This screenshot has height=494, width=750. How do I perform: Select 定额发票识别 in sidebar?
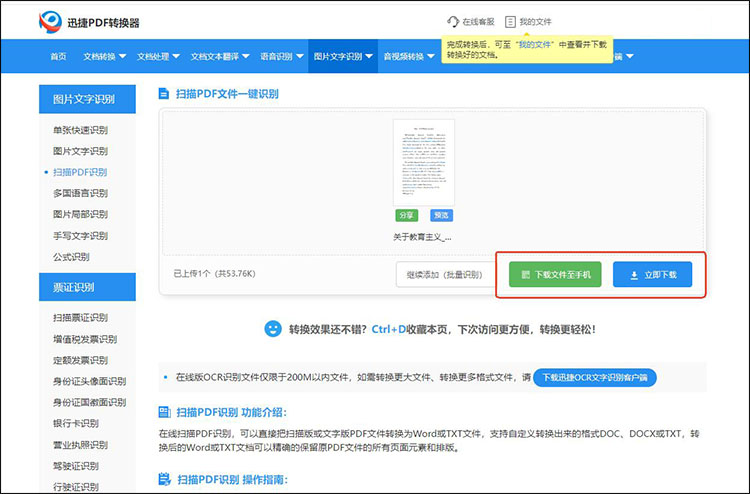[x=80, y=360]
